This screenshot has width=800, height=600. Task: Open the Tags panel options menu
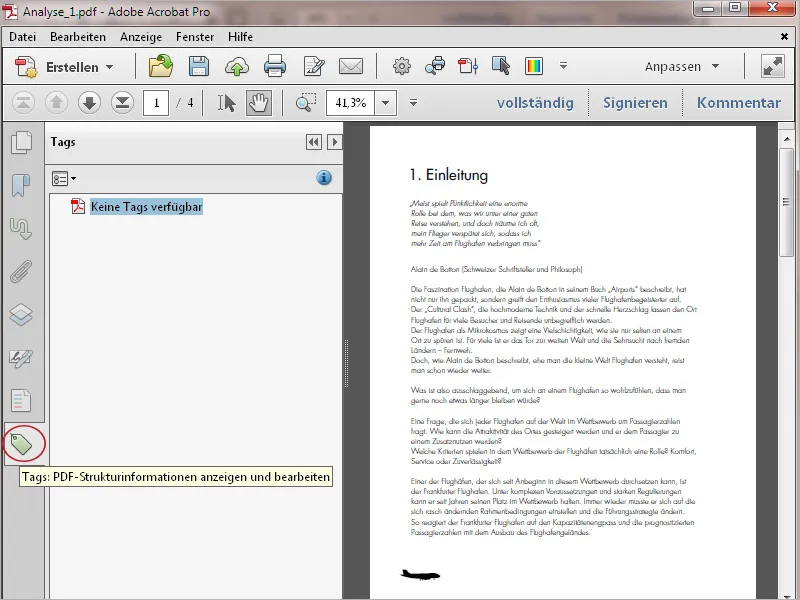(x=64, y=179)
